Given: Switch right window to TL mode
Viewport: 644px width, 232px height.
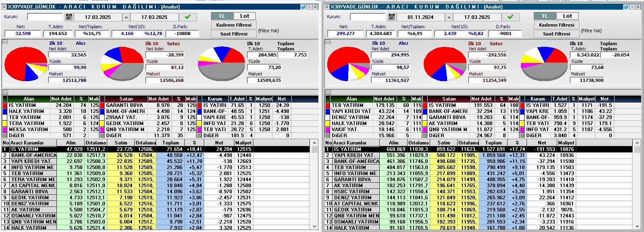Looking at the screenshot, I should click(x=545, y=16).
